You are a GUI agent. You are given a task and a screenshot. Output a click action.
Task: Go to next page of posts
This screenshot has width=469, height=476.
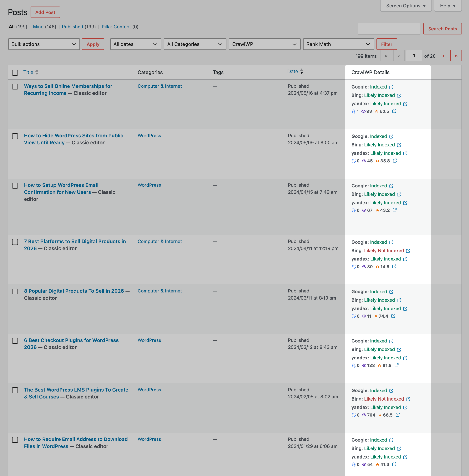(443, 56)
